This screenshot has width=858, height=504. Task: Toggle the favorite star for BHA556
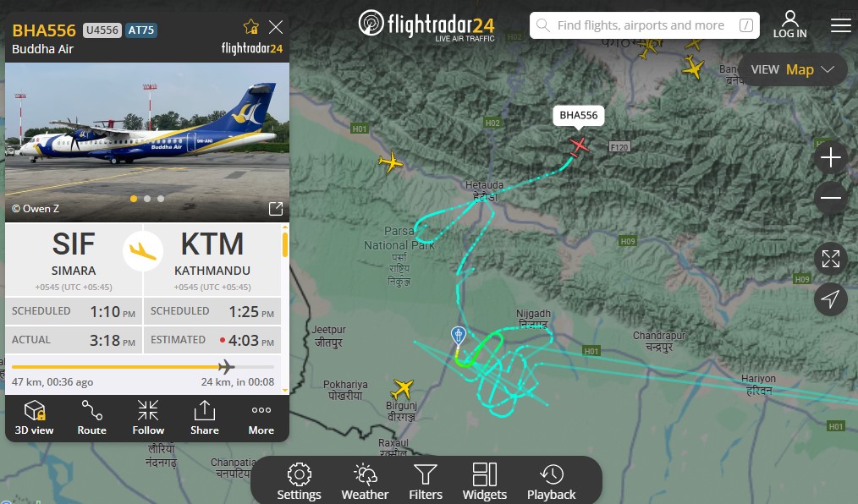pos(251,27)
